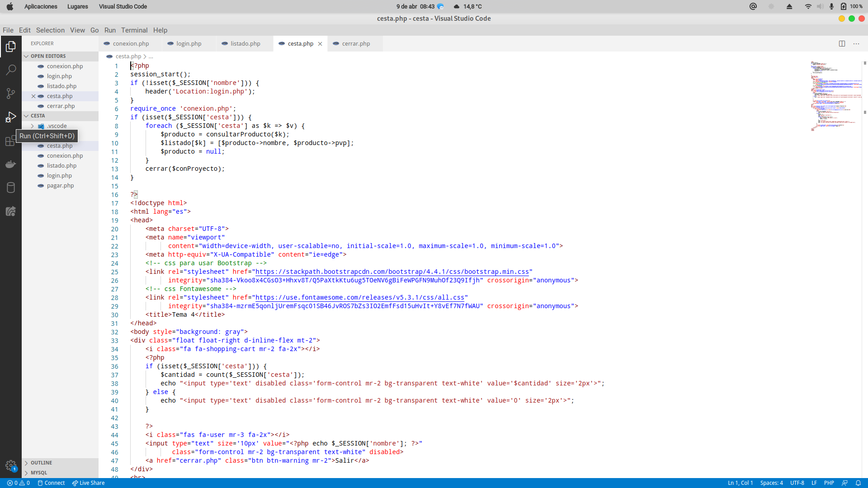The image size is (868, 488).
Task: Change end of line sequence LF
Action: point(814,483)
